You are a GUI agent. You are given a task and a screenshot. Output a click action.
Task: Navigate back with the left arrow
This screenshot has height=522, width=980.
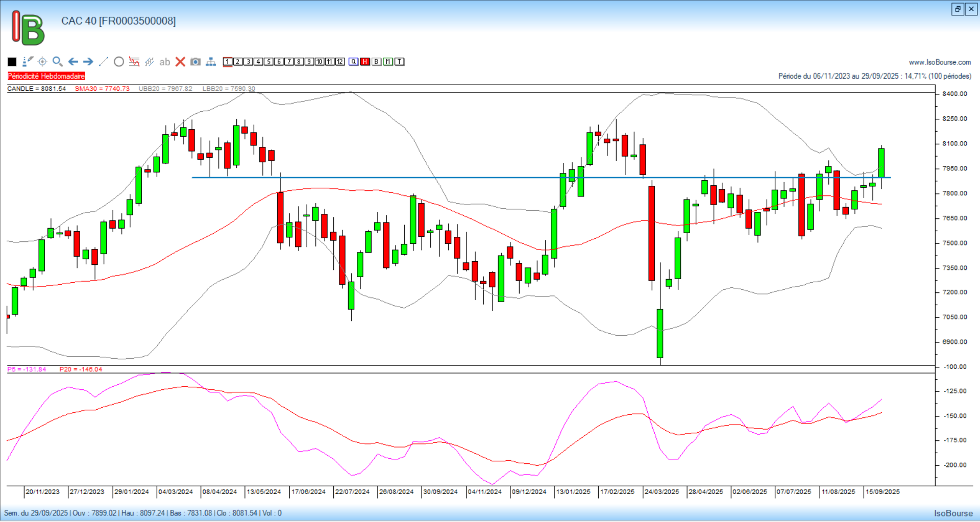[73, 62]
